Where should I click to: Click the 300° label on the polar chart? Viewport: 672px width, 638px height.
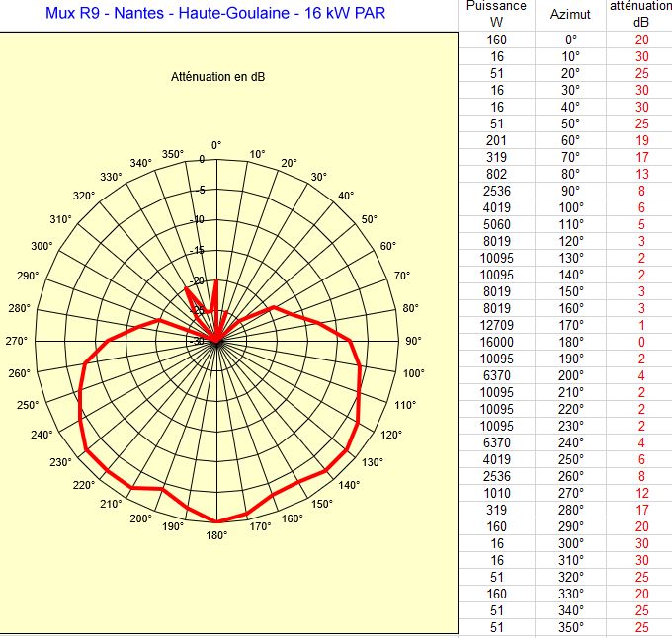tap(42, 246)
